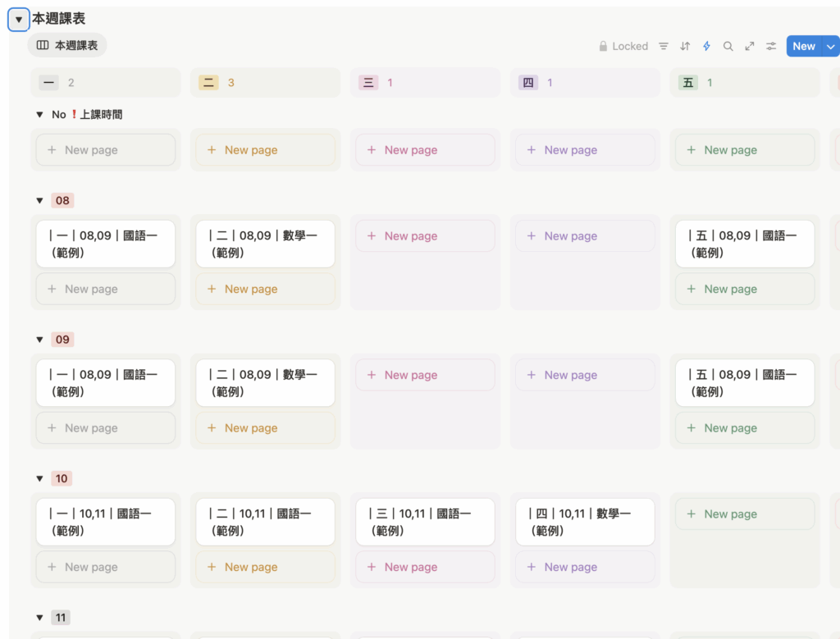Open the filter options icon

pyautogui.click(x=664, y=46)
